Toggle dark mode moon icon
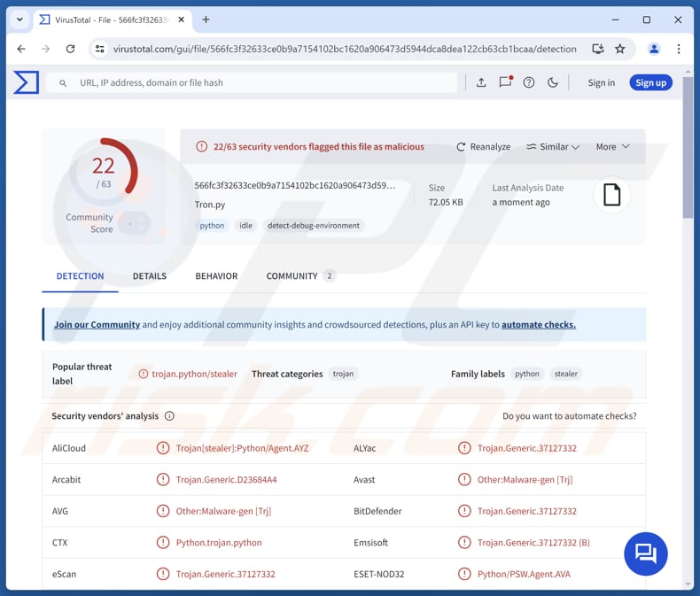 [x=553, y=82]
